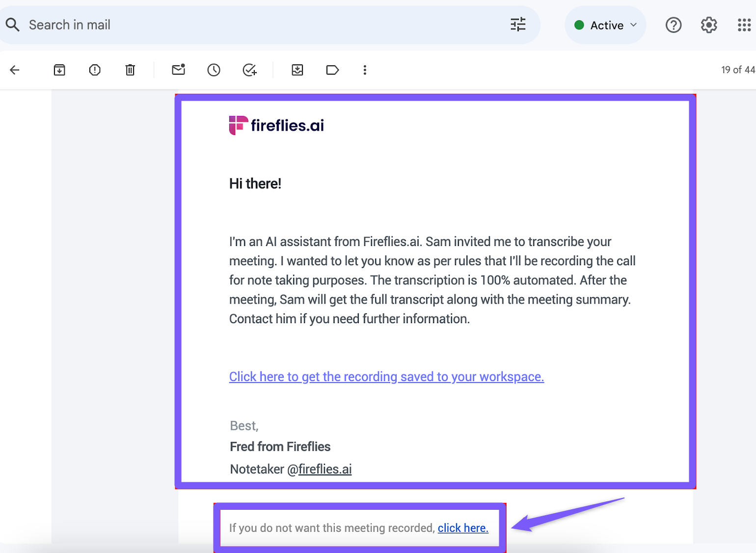This screenshot has height=553, width=756.
Task: Mark the email as unread
Action: [x=179, y=70]
